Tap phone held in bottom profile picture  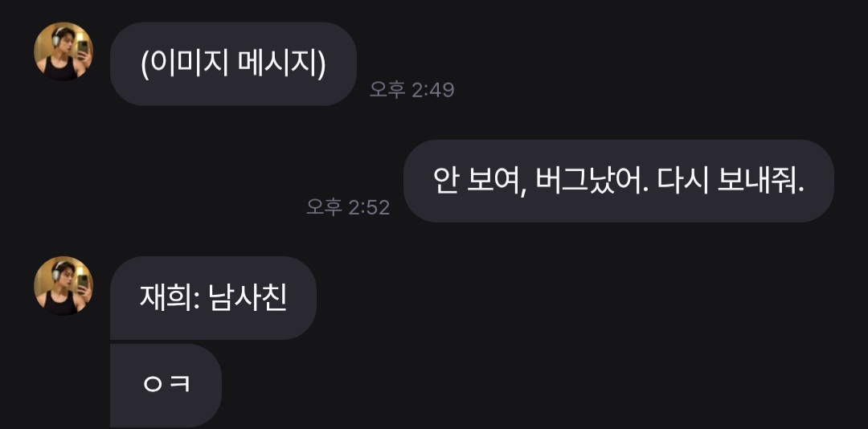coord(83,282)
